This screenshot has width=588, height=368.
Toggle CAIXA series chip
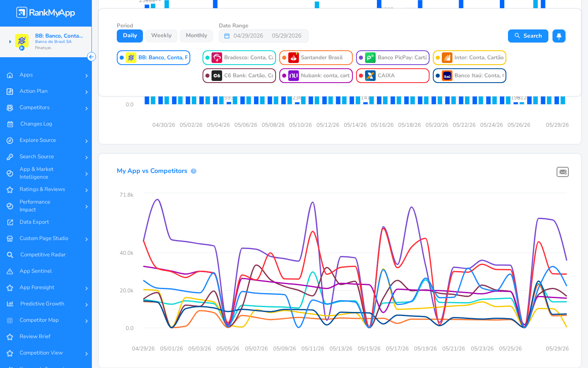393,76
